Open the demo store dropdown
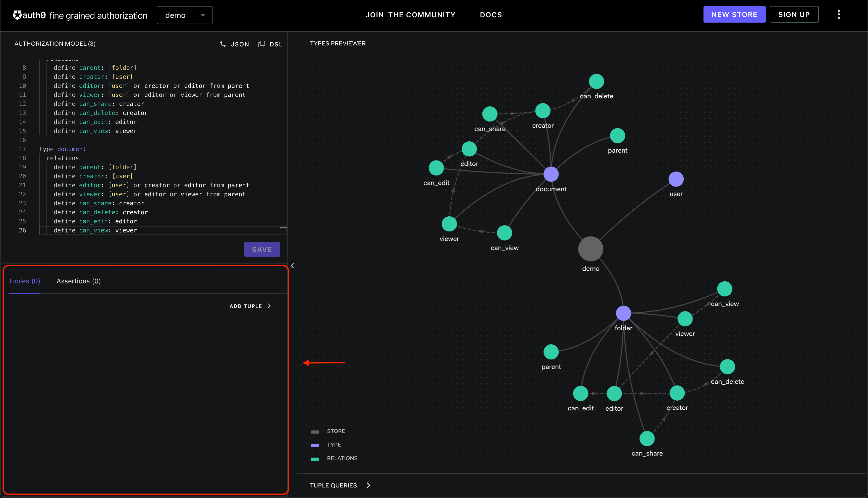 click(x=185, y=15)
